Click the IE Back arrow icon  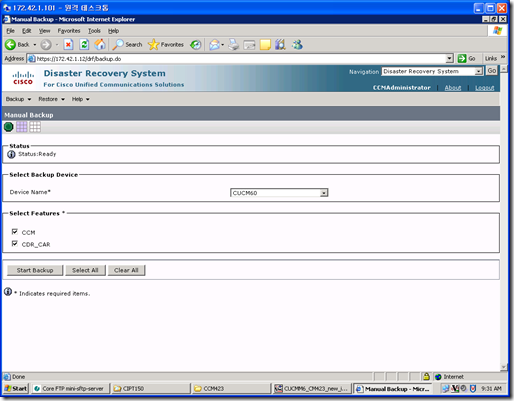[x=10, y=44]
